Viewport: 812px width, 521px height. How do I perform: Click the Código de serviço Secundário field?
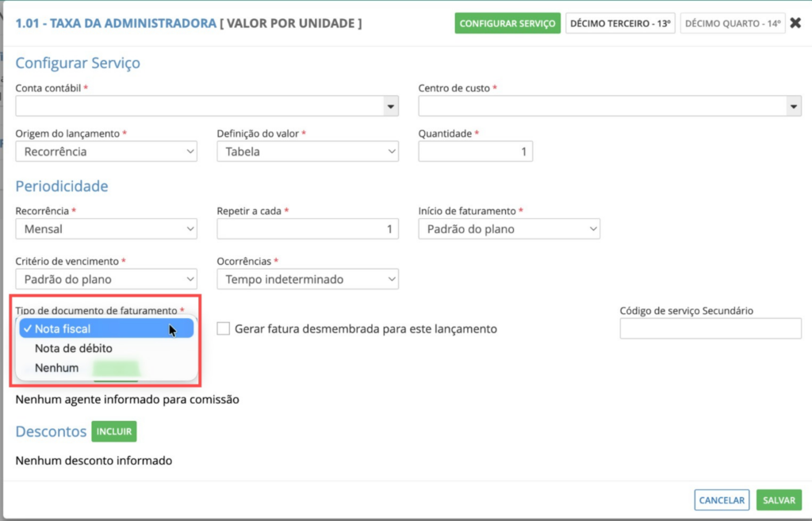(x=710, y=328)
